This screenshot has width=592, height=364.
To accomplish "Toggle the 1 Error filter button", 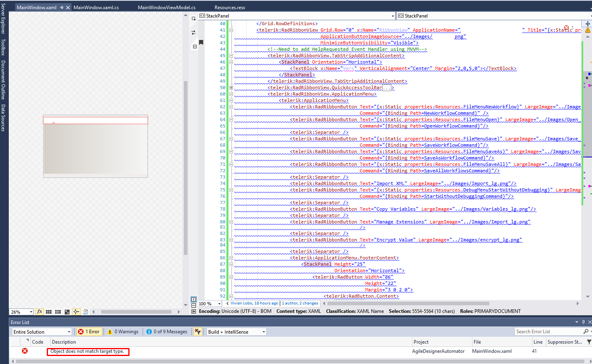I will (89, 332).
